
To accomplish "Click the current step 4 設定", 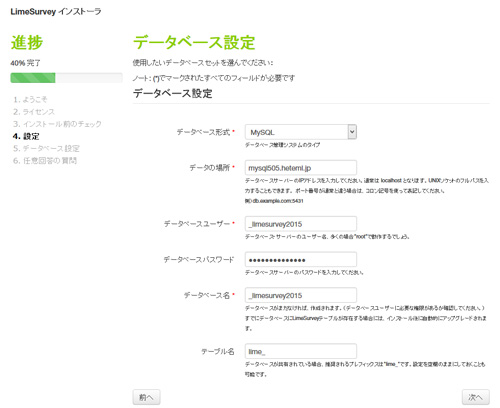I will (26, 136).
